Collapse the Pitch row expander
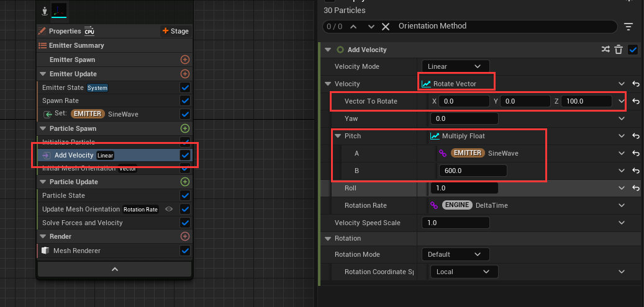 coord(338,136)
